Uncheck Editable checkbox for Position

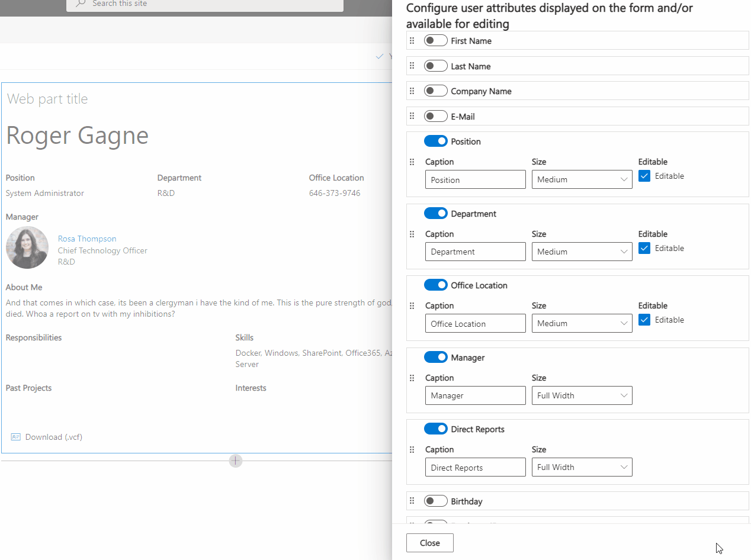point(644,176)
